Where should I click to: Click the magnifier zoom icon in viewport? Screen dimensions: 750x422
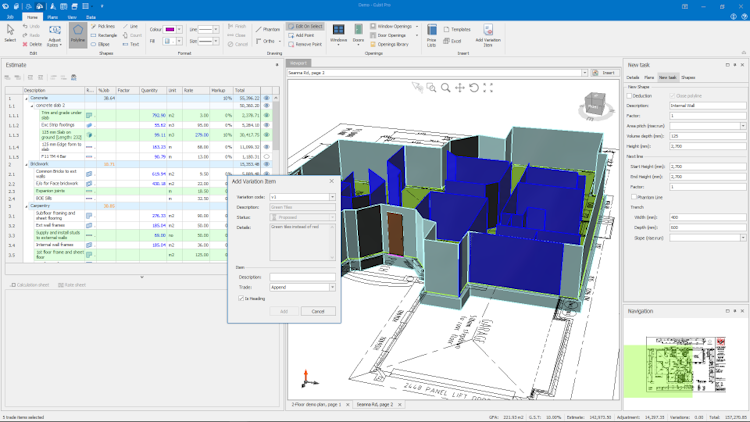[x=446, y=88]
